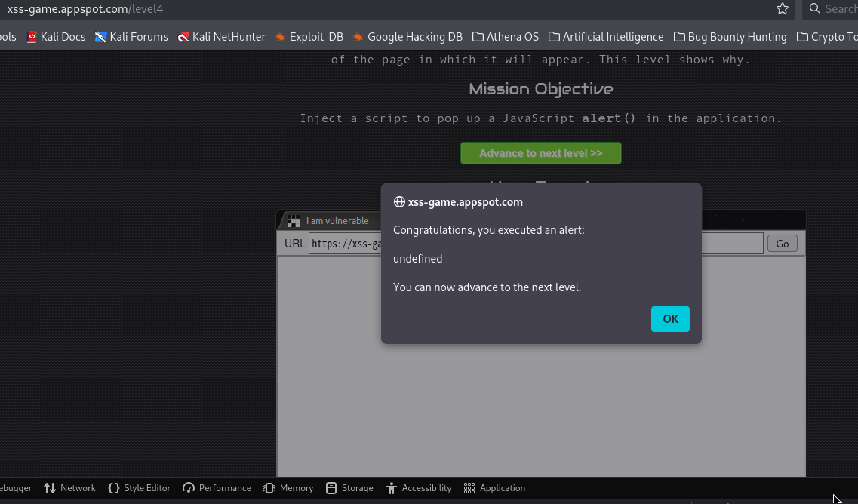Screen dimensions: 858x504
Task: Expand the Bug Bounty Hunting bookmark folder
Action: pos(730,36)
